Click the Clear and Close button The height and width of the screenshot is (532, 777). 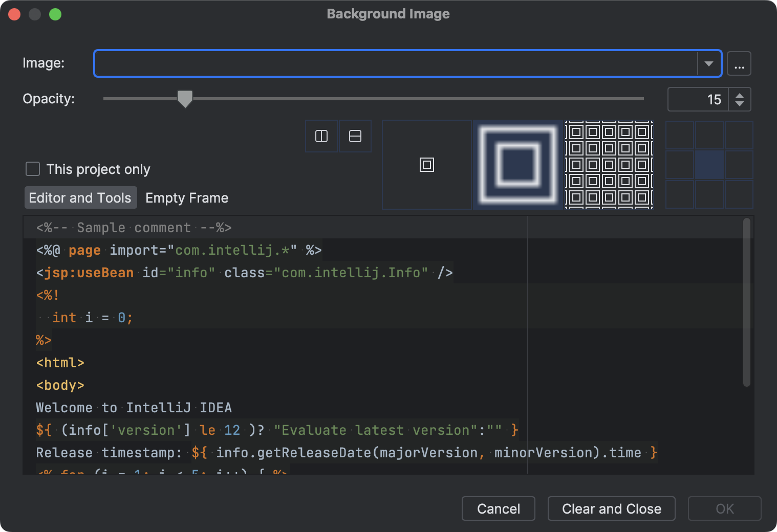(x=611, y=508)
